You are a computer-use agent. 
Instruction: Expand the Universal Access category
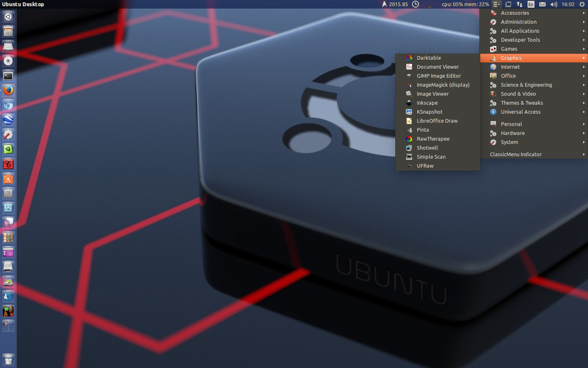coord(534,112)
